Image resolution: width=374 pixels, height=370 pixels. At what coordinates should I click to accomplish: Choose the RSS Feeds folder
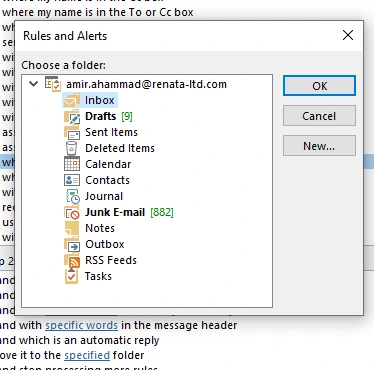tap(111, 260)
